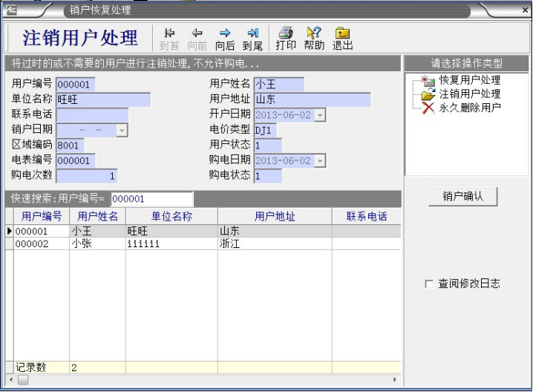Expand the 开户日期 date dropdown
533x392 pixels.
[319, 115]
